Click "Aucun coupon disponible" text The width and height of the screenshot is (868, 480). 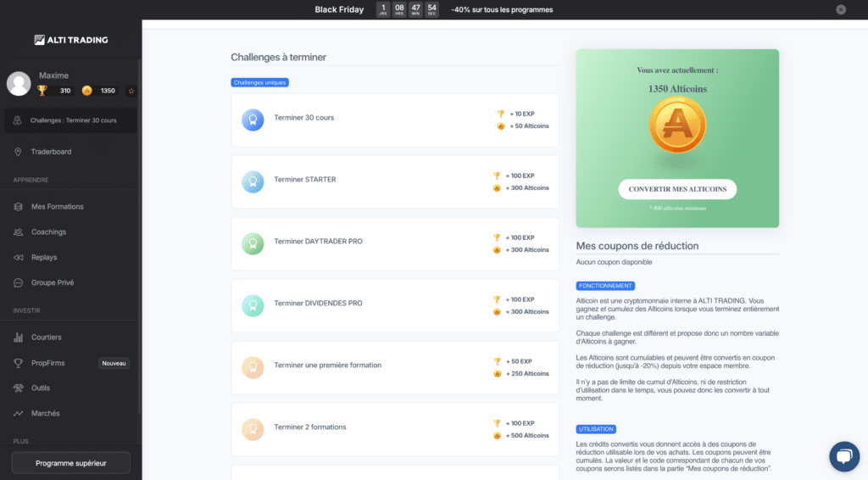[614, 262]
